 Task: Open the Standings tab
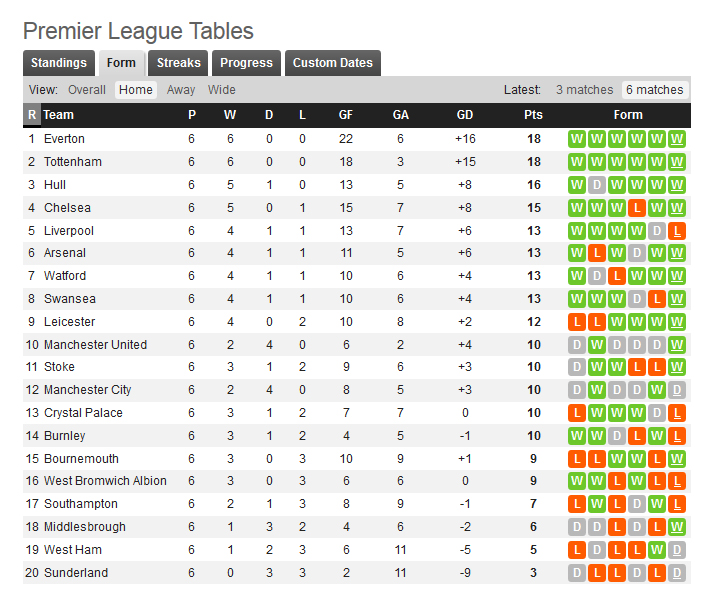pyautogui.click(x=59, y=63)
